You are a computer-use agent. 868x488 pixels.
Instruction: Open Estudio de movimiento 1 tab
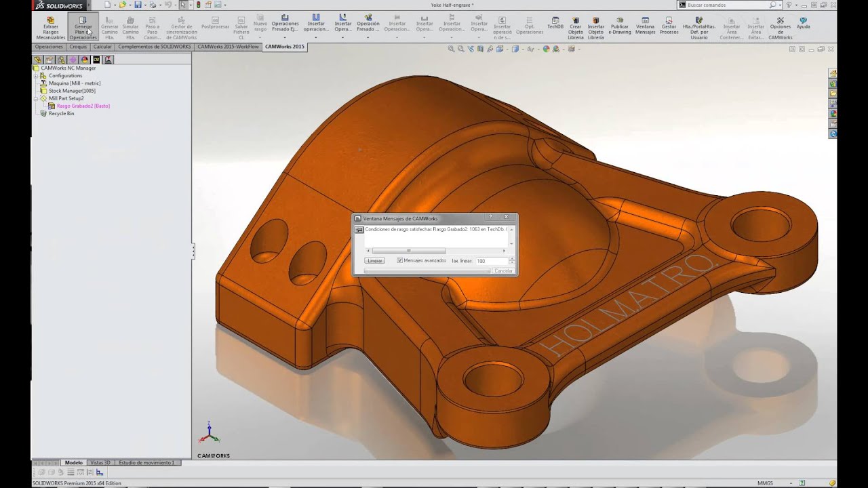click(147, 462)
